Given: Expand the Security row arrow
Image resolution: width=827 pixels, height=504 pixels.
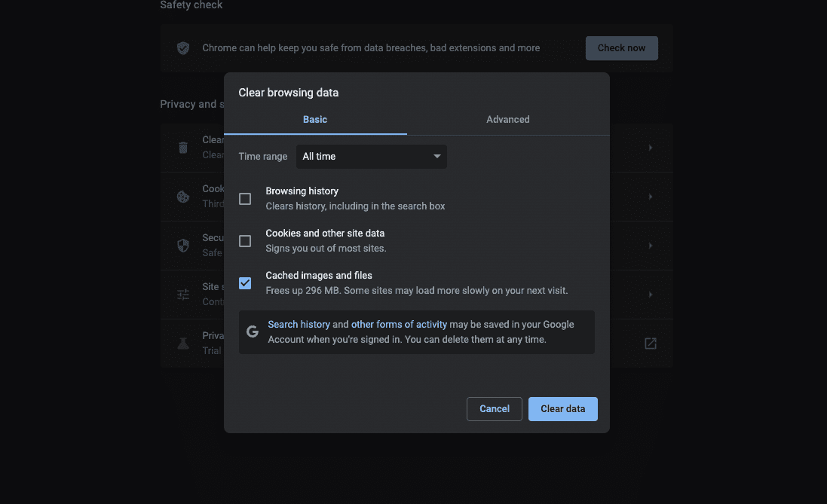Looking at the screenshot, I should pos(651,246).
